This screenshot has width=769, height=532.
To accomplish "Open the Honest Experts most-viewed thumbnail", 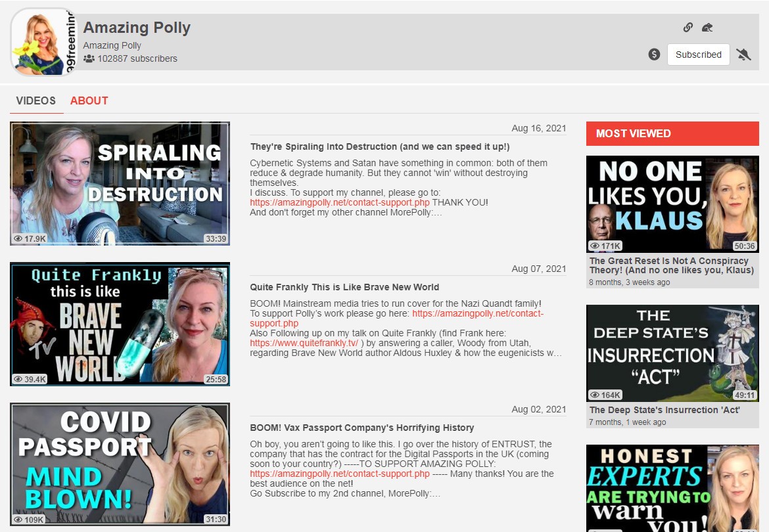I will (672, 488).
